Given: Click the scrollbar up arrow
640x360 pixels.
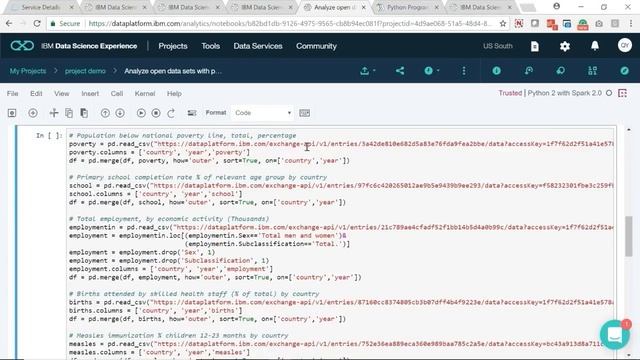Looking at the screenshot, I should click(x=629, y=130).
